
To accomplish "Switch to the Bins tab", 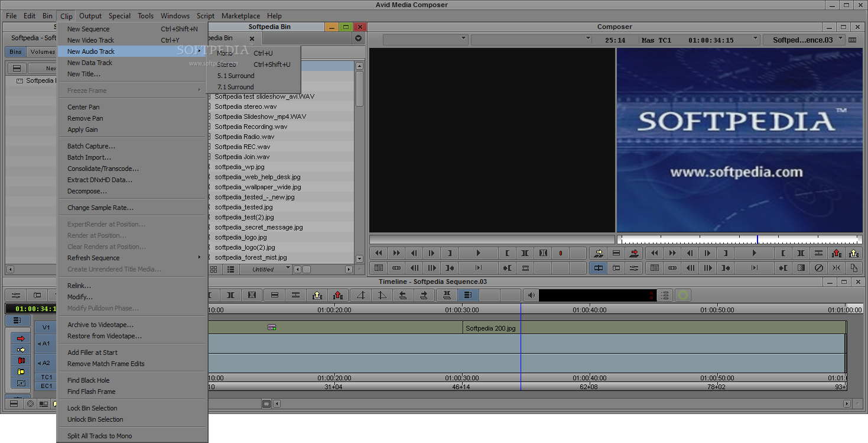I will coord(15,52).
